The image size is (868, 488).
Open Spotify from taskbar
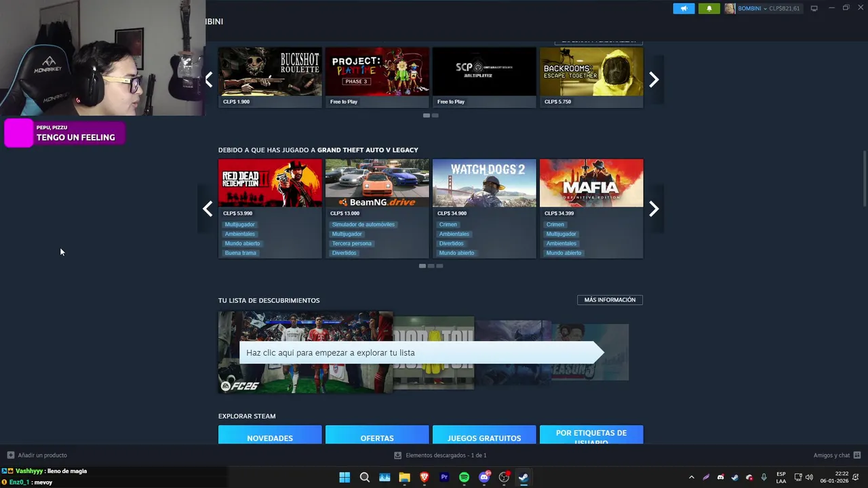(x=464, y=477)
